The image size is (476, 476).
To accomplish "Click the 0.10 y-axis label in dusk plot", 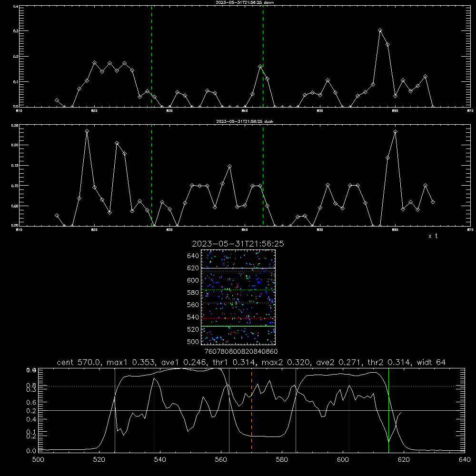I will tap(15, 186).
